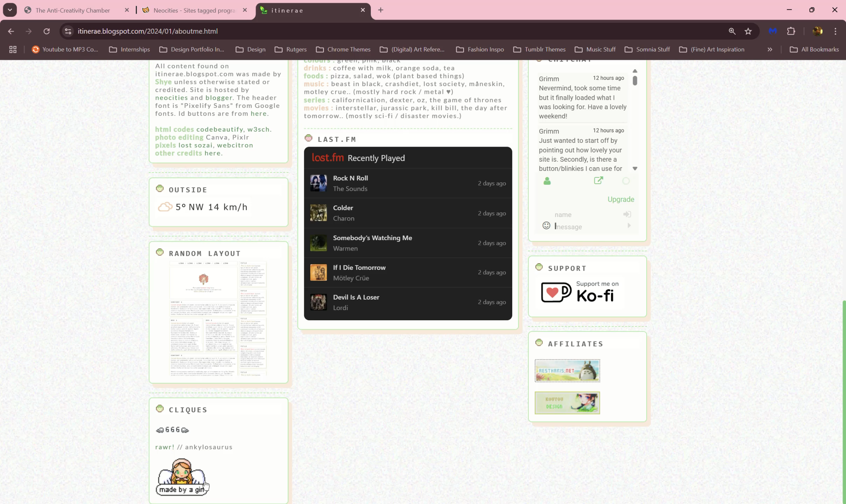Close the itinerae tab

363,10
